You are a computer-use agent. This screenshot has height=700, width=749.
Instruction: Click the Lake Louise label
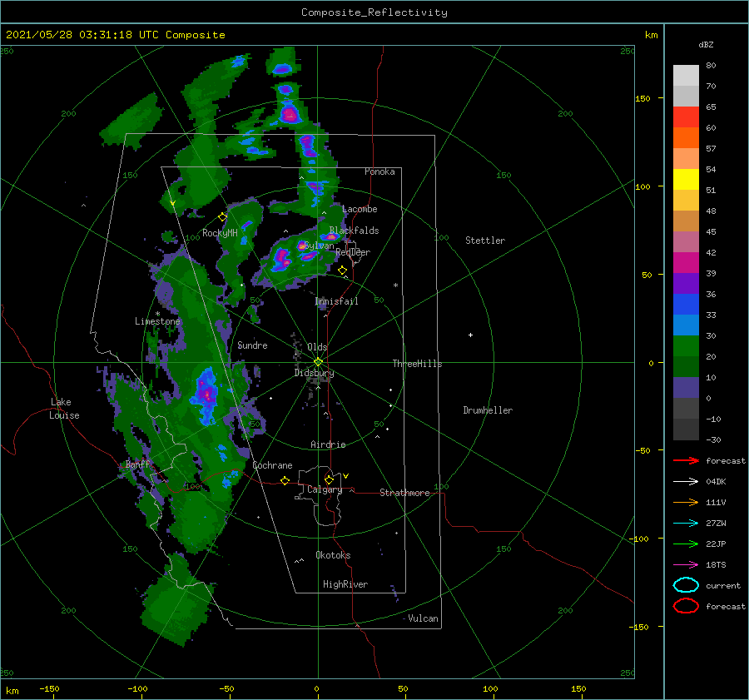(x=64, y=409)
